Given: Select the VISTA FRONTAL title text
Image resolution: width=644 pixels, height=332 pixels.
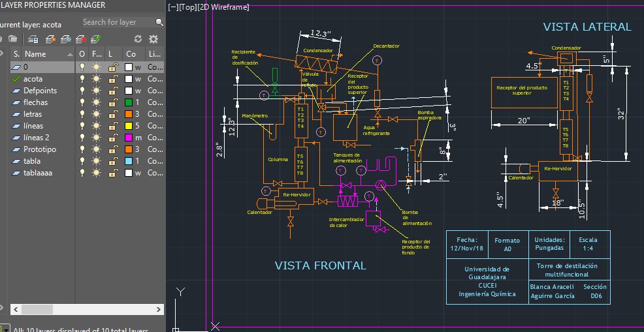Looking at the screenshot, I should [320, 265].
